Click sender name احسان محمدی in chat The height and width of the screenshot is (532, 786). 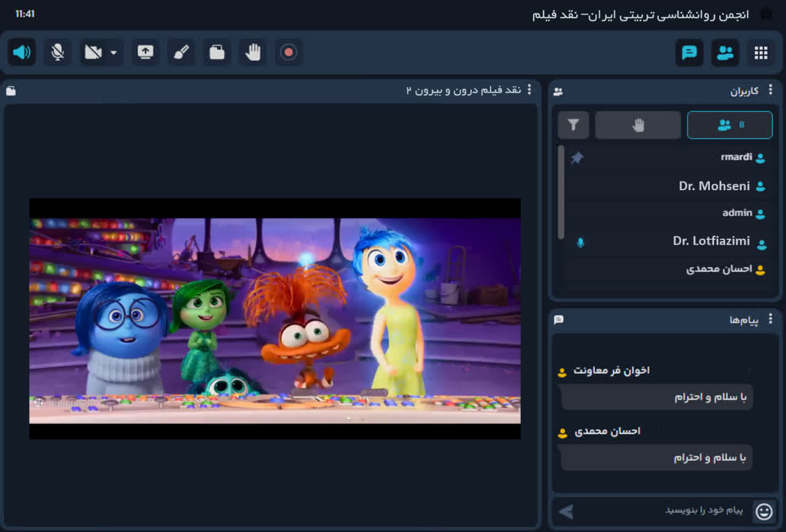coord(607,431)
